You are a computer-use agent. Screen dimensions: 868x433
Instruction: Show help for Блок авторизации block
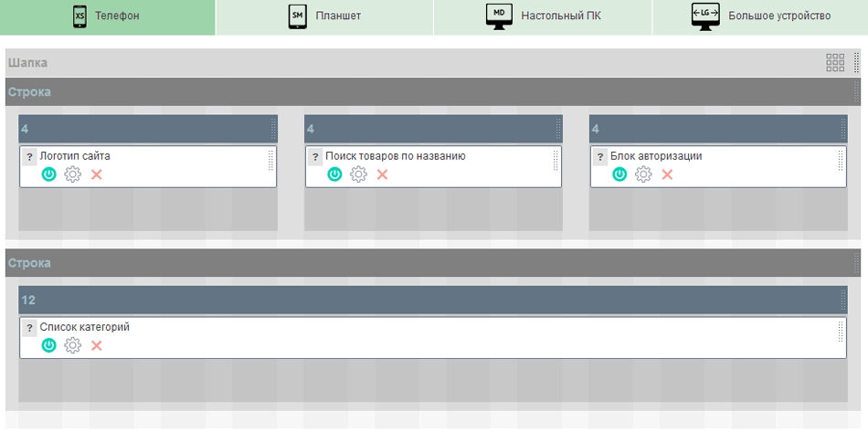599,157
